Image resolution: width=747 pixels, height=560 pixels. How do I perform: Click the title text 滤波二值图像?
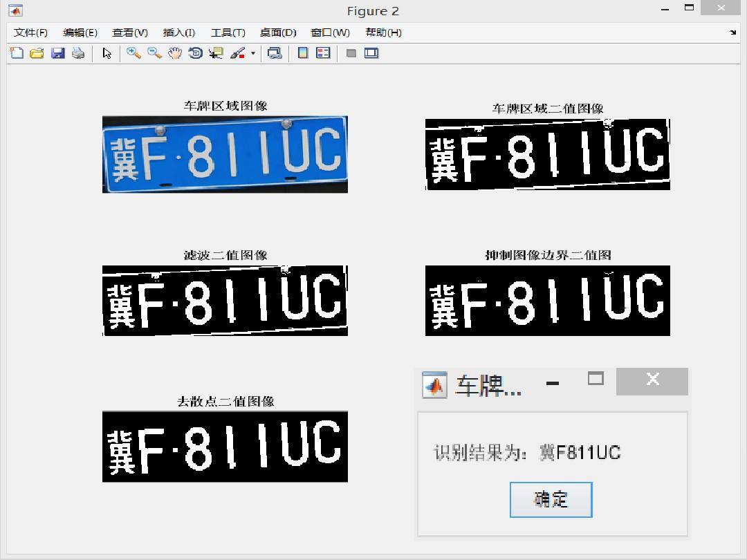225,255
